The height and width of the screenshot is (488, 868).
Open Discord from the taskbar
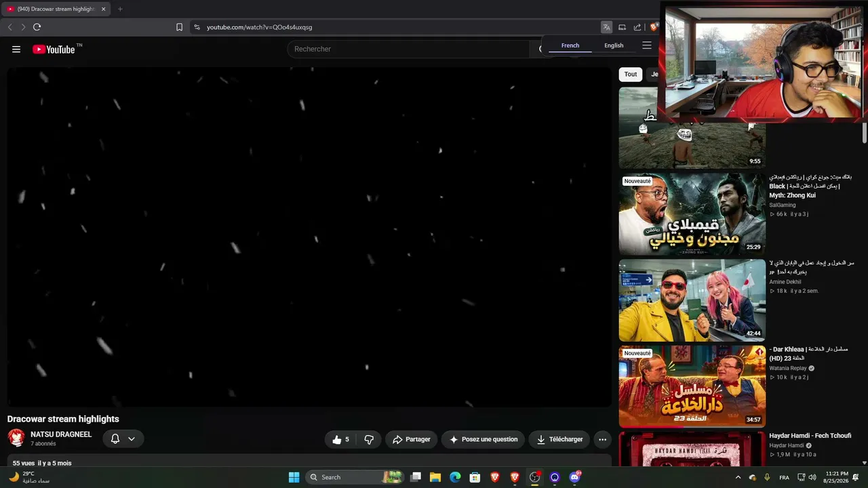click(575, 477)
